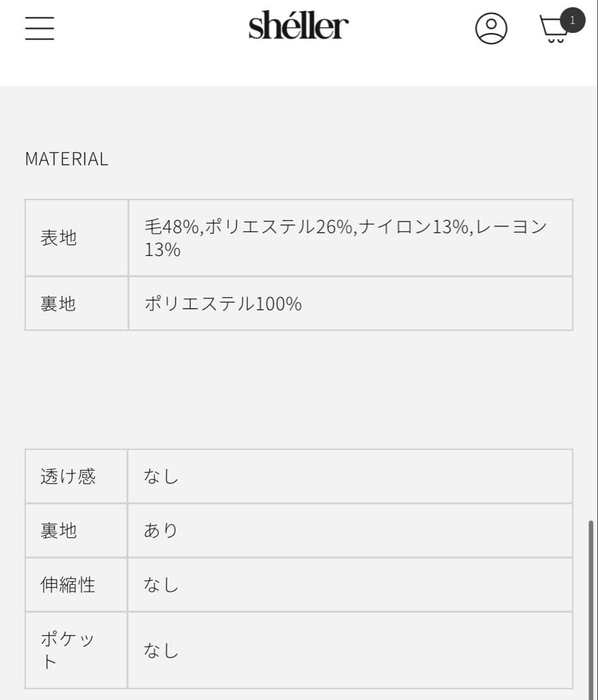598x700 pixels.
Task: Select the 伸縮性 row label
Action: coord(68,585)
